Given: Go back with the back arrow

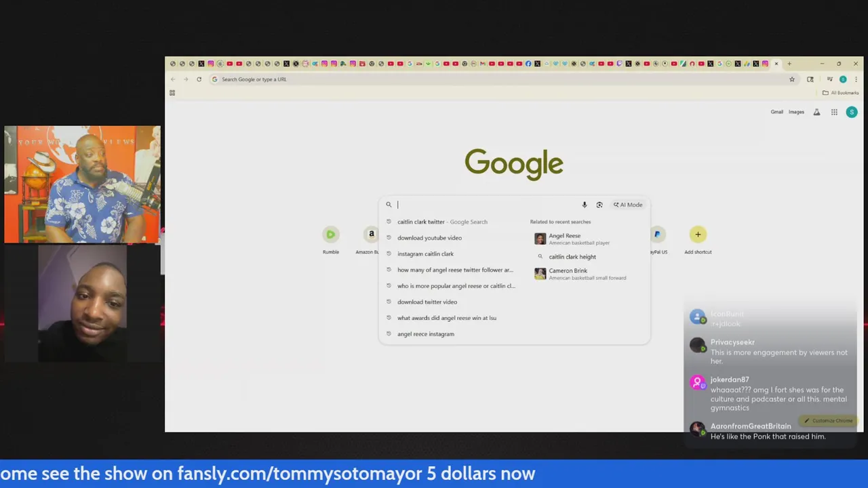Looking at the screenshot, I should [173, 79].
